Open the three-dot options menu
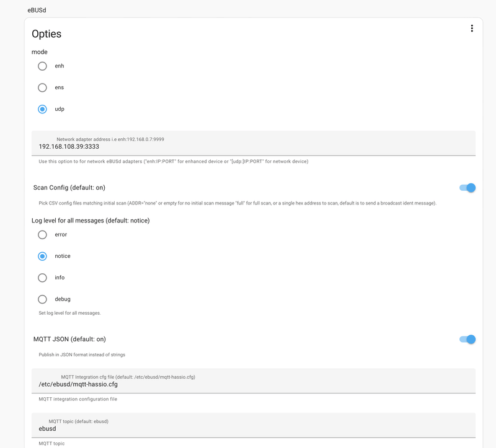 click(472, 29)
